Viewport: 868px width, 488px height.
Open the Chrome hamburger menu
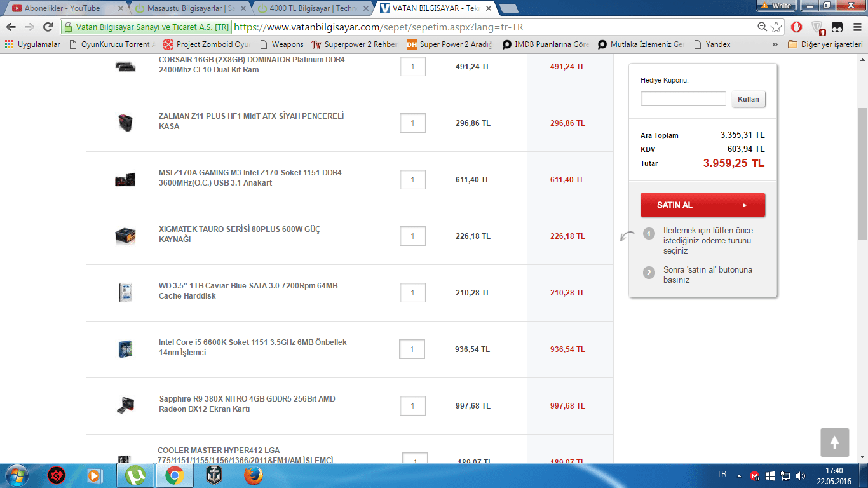coord(857,27)
